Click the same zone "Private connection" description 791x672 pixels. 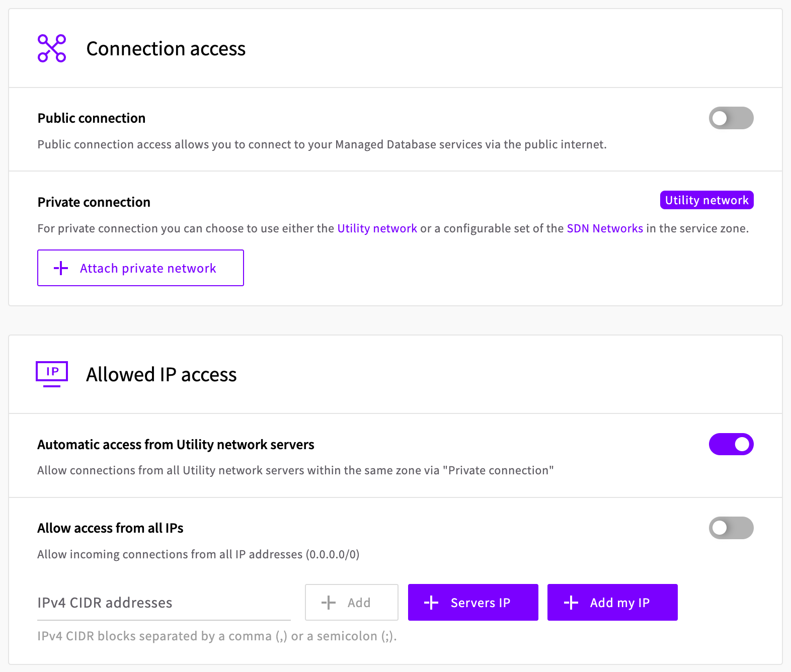(295, 471)
